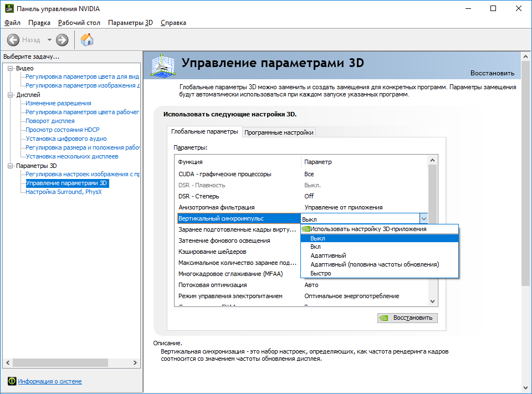Click settings list scrollbar down arrow
This screenshot has width=532, height=394.
click(x=432, y=301)
